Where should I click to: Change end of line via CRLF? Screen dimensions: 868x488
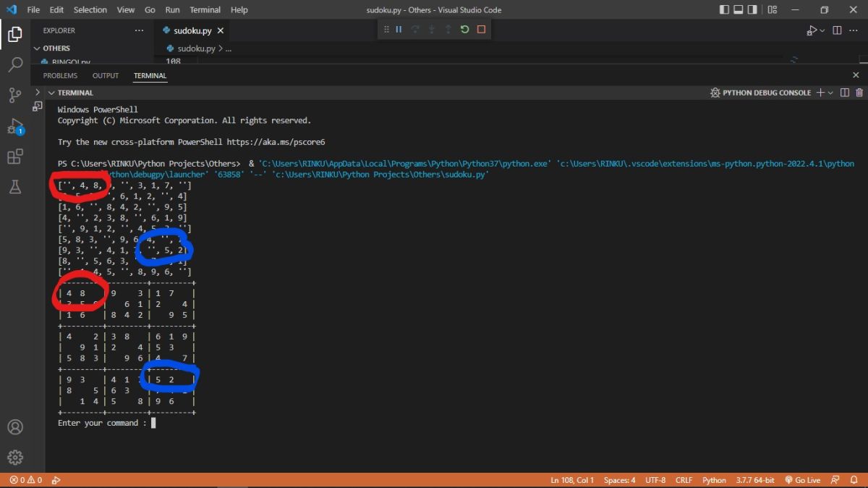(684, 480)
